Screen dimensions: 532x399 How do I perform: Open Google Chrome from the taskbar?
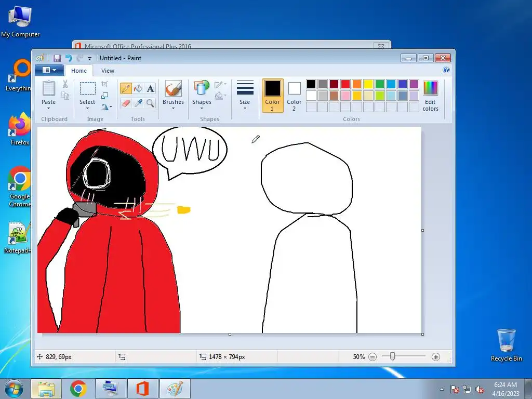[78, 389]
